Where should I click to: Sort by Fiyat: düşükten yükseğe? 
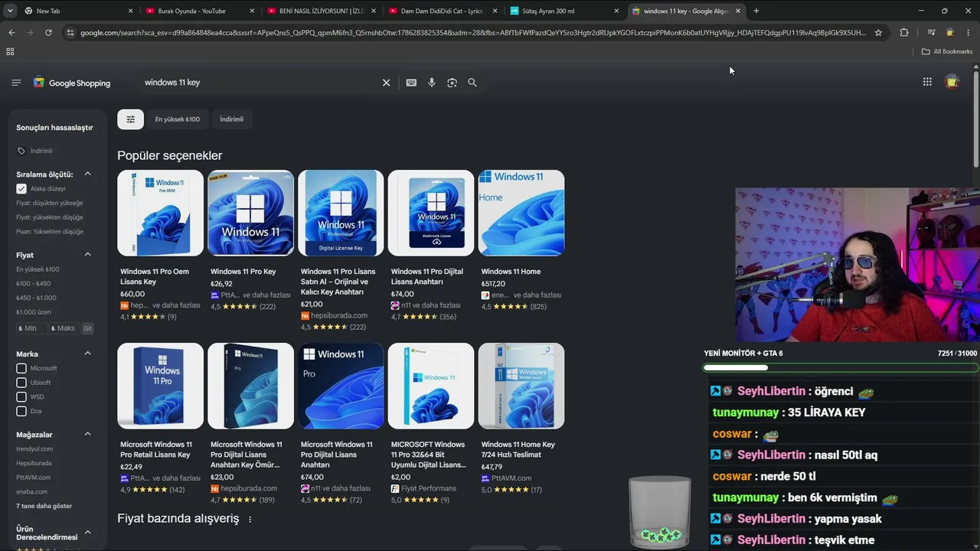[50, 203]
